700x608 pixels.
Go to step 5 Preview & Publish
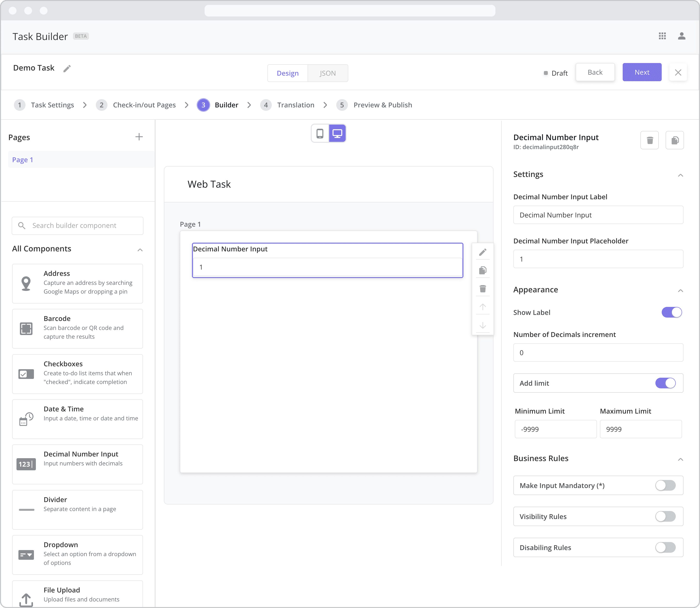coord(374,105)
